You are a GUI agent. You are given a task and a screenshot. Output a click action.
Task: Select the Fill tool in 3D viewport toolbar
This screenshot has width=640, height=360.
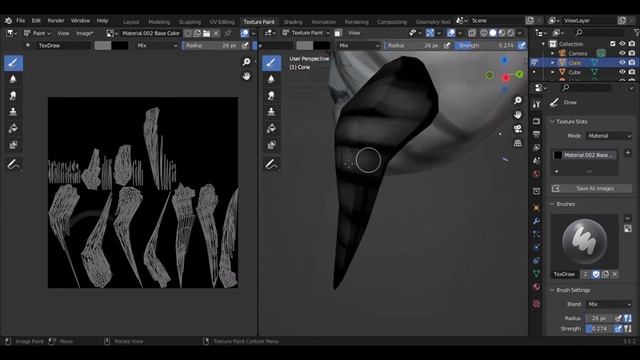pos(271,128)
